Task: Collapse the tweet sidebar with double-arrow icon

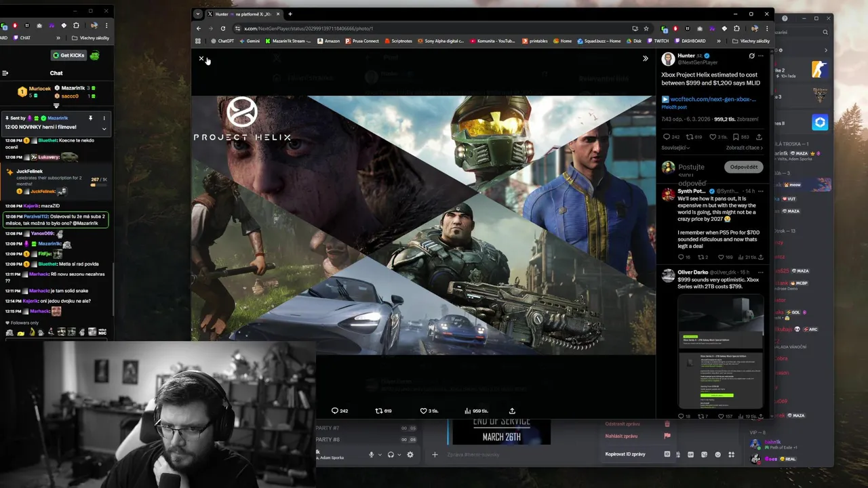Action: (x=645, y=59)
